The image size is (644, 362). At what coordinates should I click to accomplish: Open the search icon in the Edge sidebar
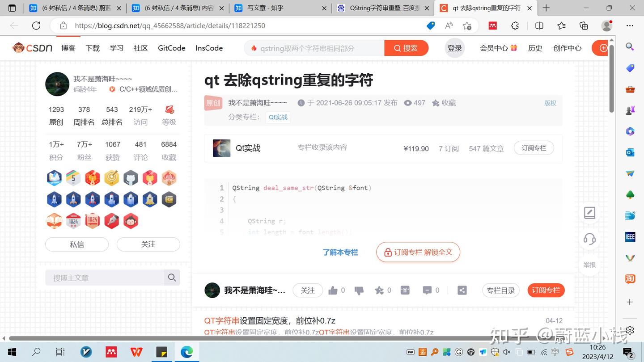point(630,46)
